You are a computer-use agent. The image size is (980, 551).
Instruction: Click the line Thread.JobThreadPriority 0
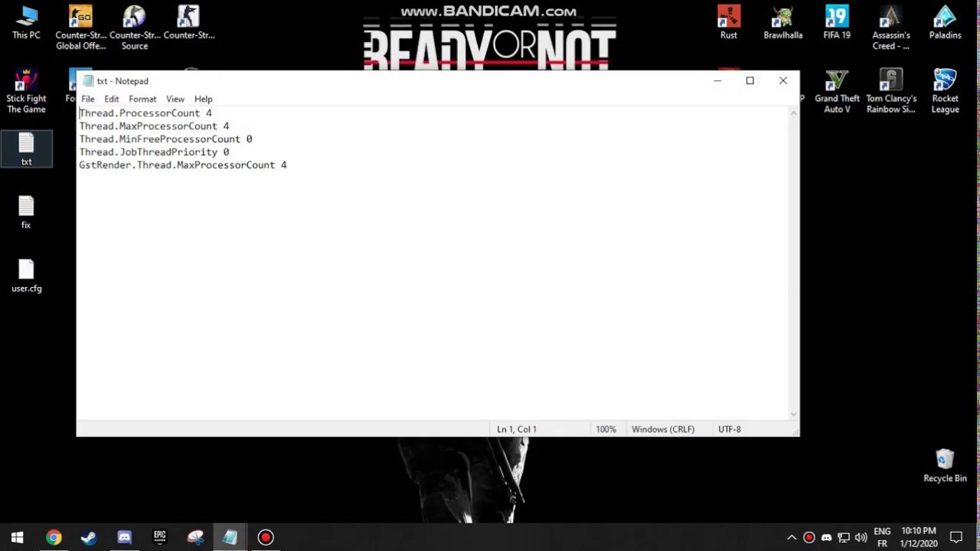(154, 152)
